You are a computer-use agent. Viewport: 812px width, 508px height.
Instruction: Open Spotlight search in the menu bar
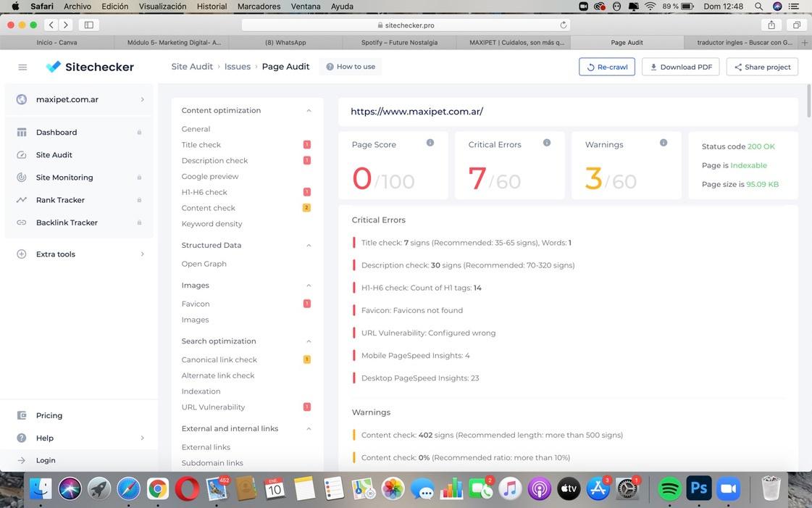pos(758,7)
